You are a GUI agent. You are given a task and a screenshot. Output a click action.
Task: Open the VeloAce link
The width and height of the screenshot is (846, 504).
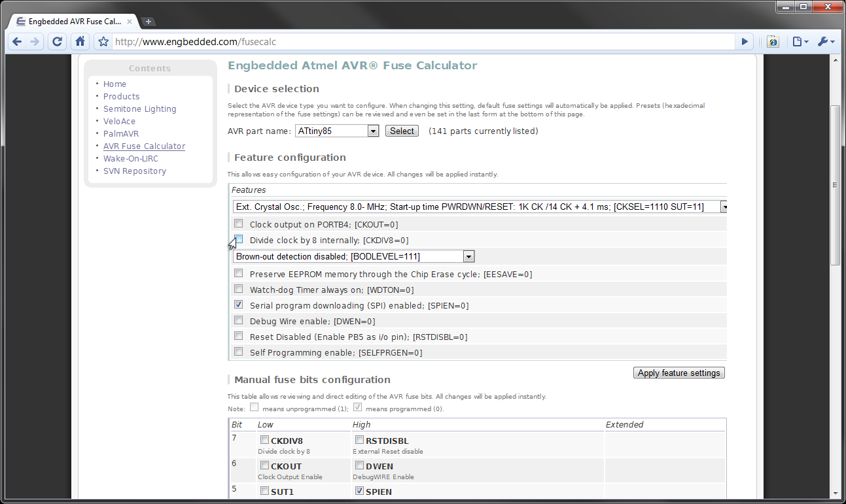click(119, 121)
